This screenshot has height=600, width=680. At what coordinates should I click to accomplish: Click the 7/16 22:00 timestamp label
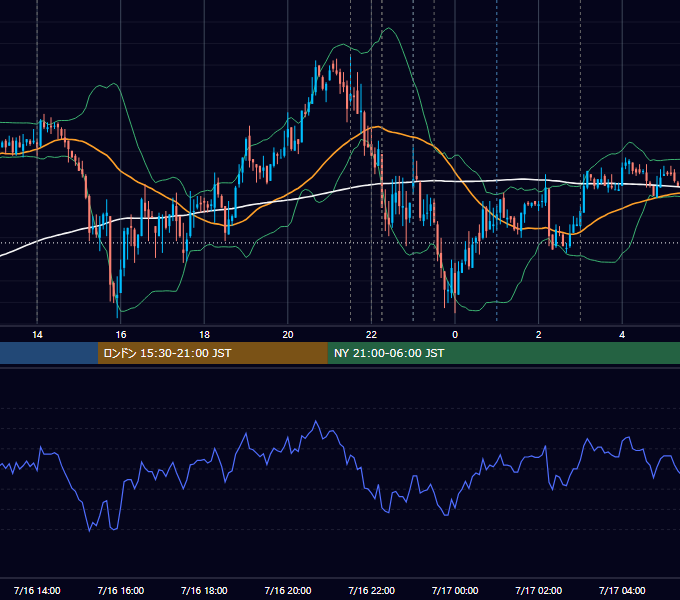tap(371, 590)
